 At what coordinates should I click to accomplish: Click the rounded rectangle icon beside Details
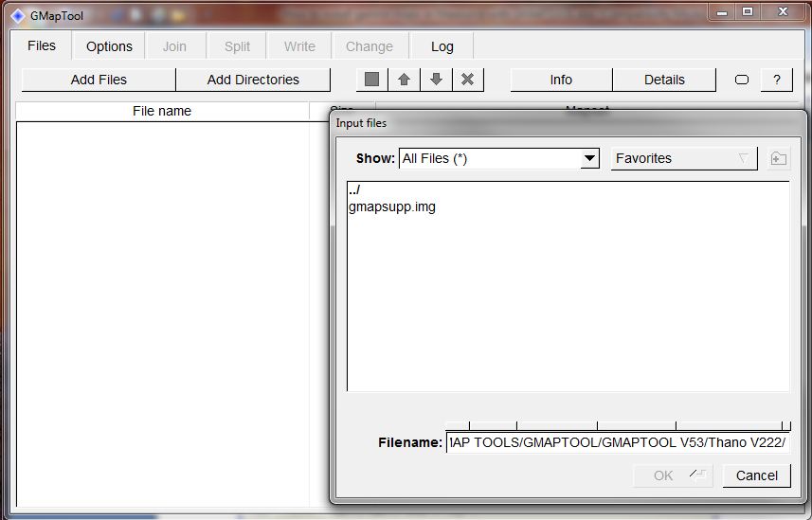(742, 80)
